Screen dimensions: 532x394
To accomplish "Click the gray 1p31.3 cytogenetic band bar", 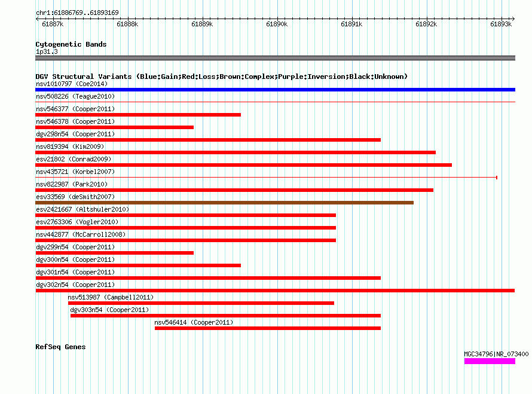I will [x=275, y=58].
